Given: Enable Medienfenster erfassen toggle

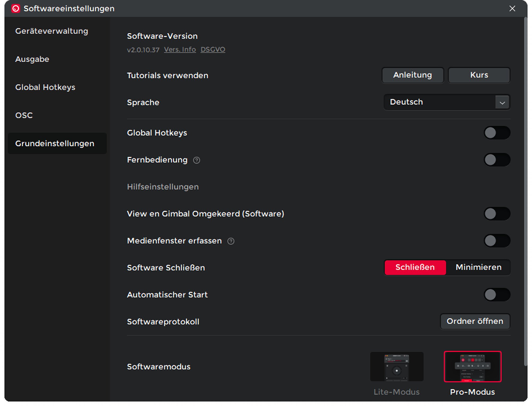Looking at the screenshot, I should [496, 241].
